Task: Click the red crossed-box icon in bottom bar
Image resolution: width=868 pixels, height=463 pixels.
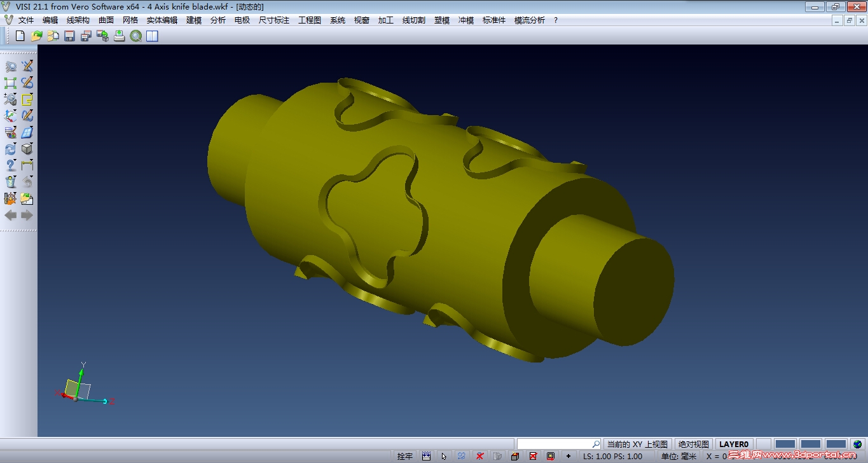Action: click(533, 456)
